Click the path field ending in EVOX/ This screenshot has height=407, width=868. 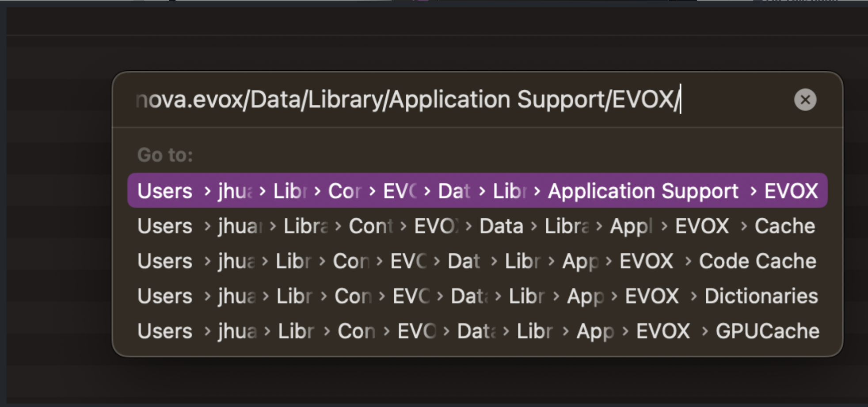point(407,100)
